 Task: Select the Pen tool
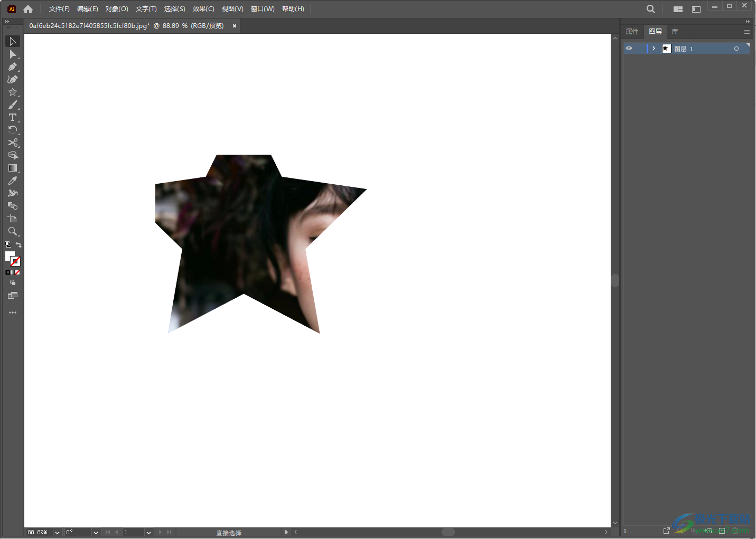click(13, 67)
